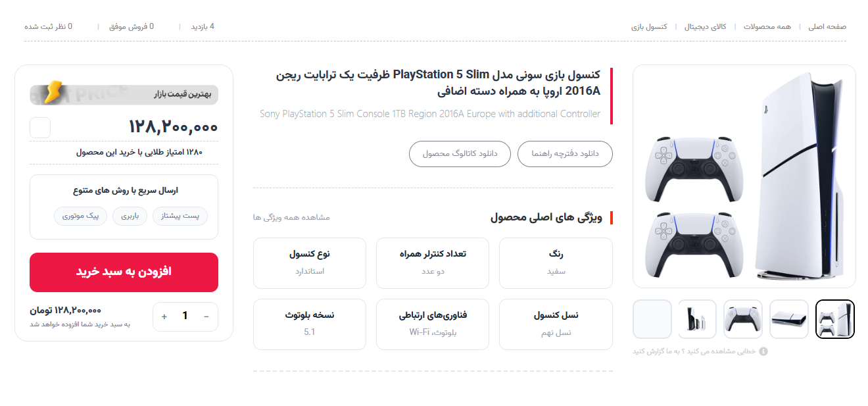868x406 pixels.
Task: Select the first console with controllers thumbnail
Action: [835, 319]
